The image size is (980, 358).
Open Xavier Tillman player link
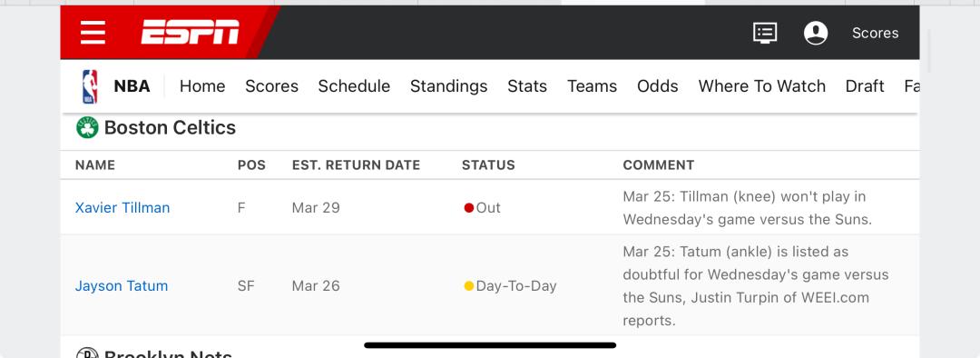pyautogui.click(x=122, y=208)
